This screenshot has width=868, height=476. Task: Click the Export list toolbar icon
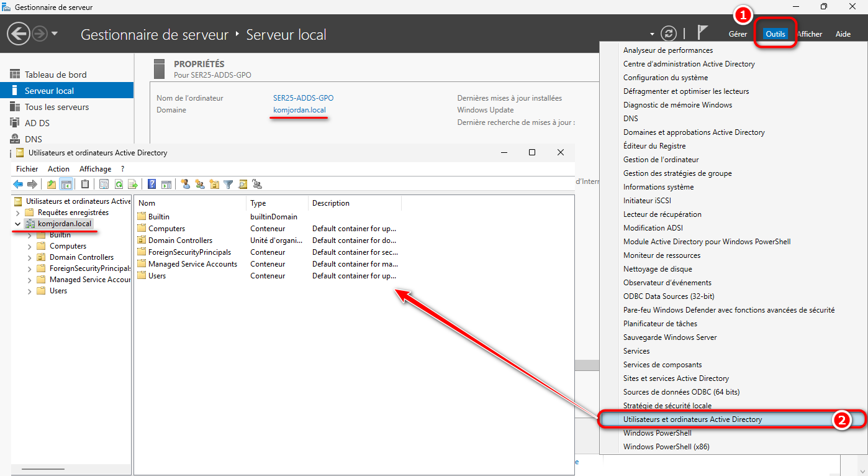(x=132, y=184)
